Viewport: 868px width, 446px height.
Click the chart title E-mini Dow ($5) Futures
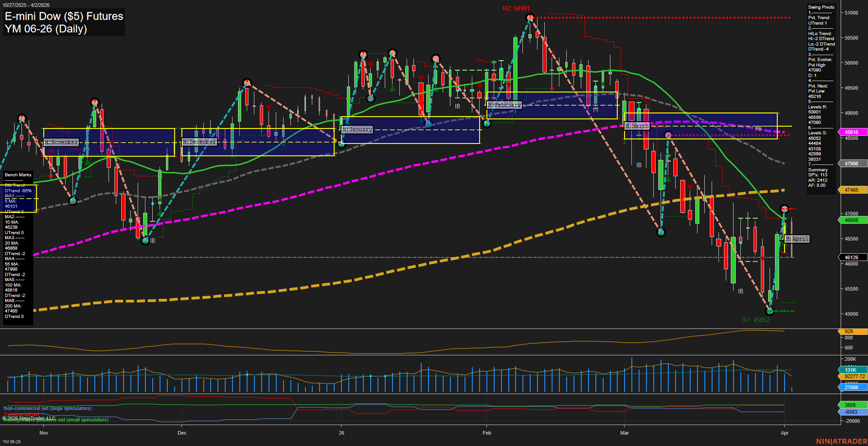pyautogui.click(x=63, y=16)
